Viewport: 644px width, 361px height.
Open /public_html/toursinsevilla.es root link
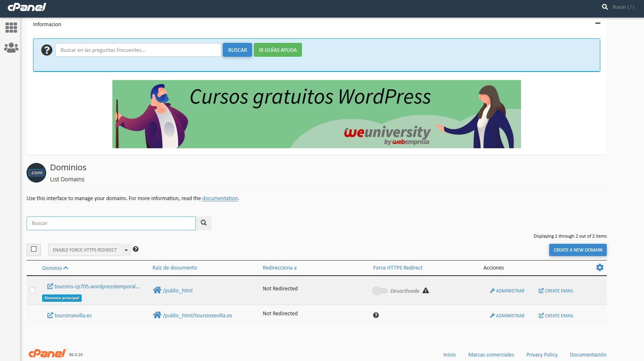click(x=197, y=316)
